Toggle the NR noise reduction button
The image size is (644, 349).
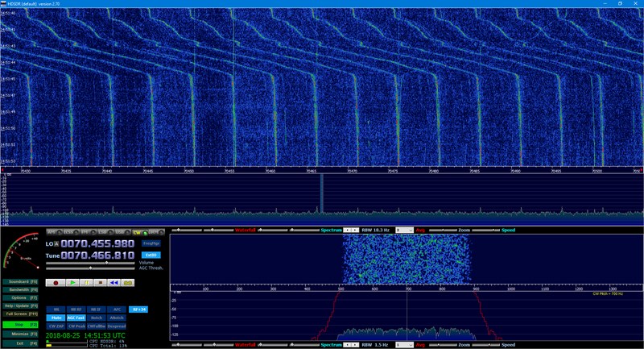click(x=56, y=310)
